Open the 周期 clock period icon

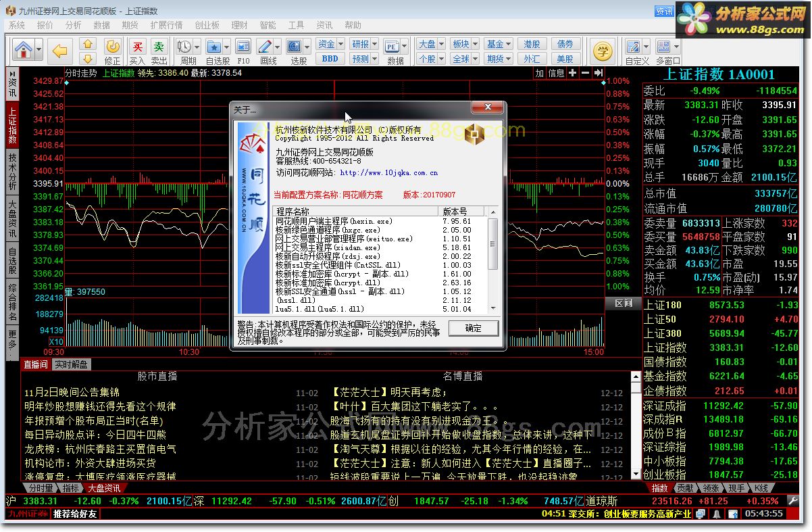point(184,46)
